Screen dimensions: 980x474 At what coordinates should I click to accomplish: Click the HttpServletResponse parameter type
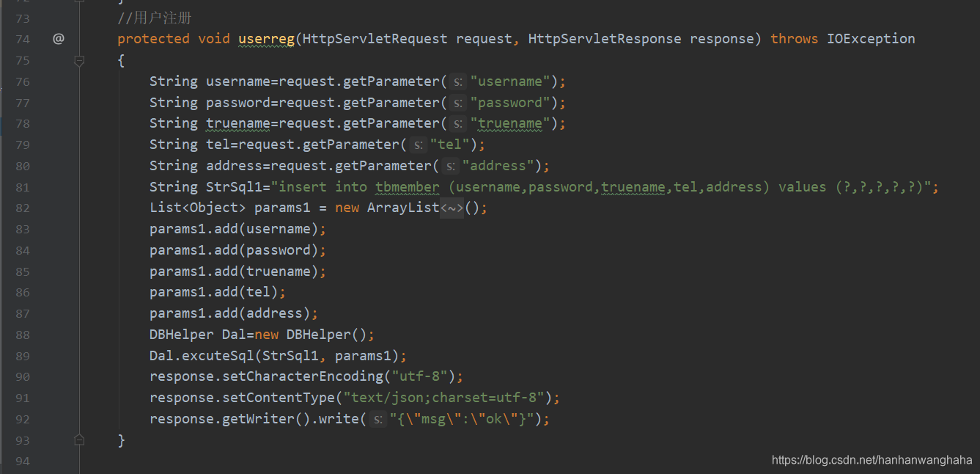(x=605, y=39)
